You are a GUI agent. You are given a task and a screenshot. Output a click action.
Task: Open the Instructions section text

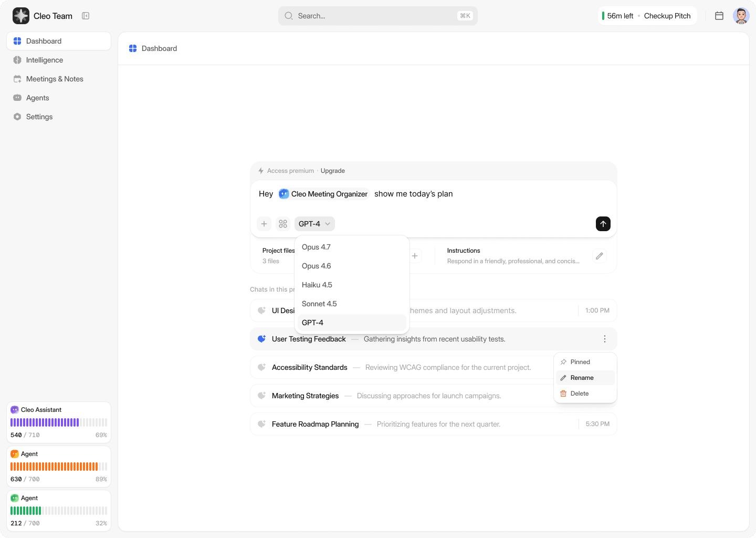(x=513, y=256)
